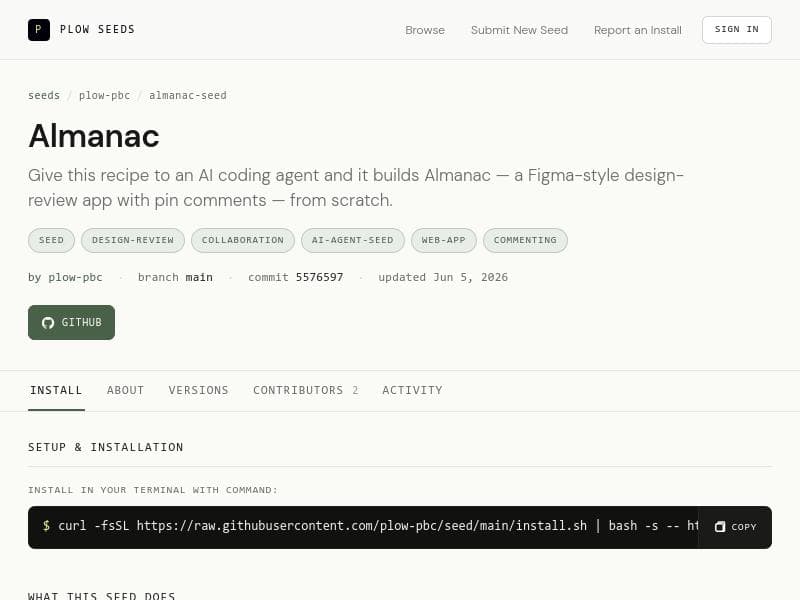Screen dimensions: 800x600
Task: Switch to the About tab
Action: [126, 390]
